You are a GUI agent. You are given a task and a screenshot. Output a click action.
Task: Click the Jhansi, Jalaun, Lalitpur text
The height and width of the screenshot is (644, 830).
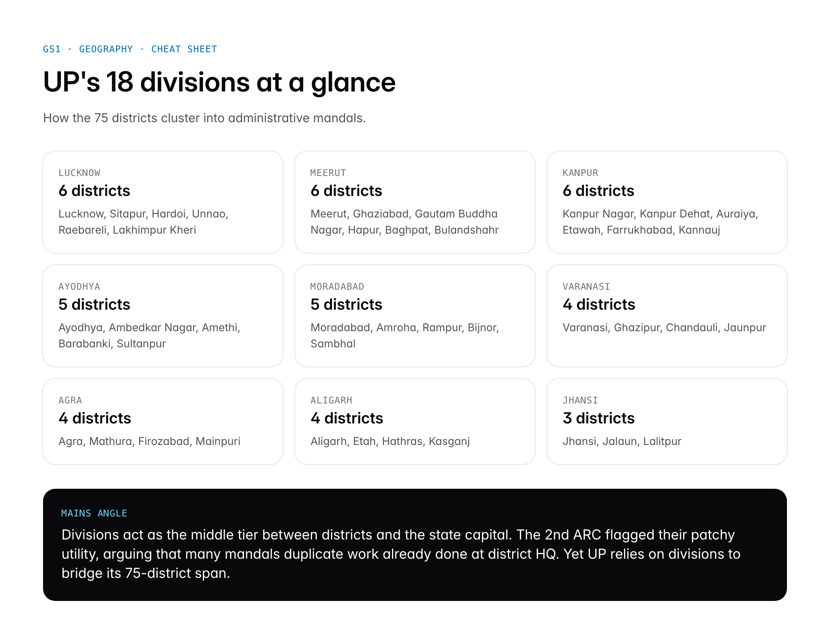[x=622, y=441]
